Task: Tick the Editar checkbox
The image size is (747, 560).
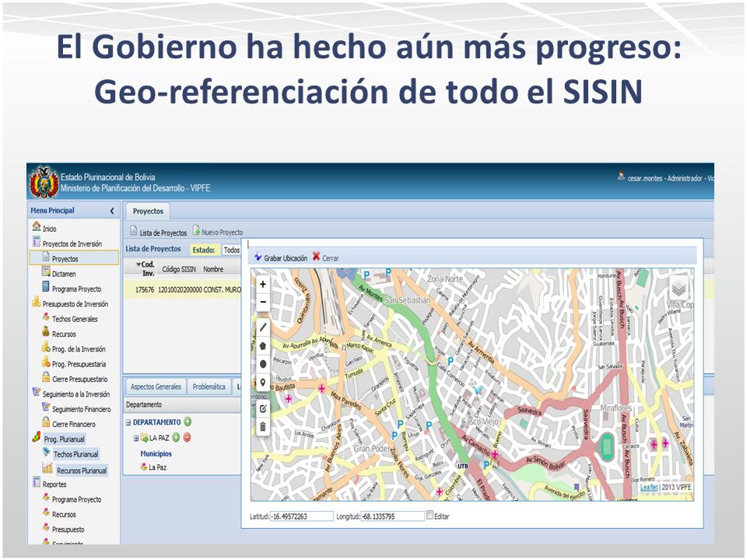Action: click(x=430, y=515)
